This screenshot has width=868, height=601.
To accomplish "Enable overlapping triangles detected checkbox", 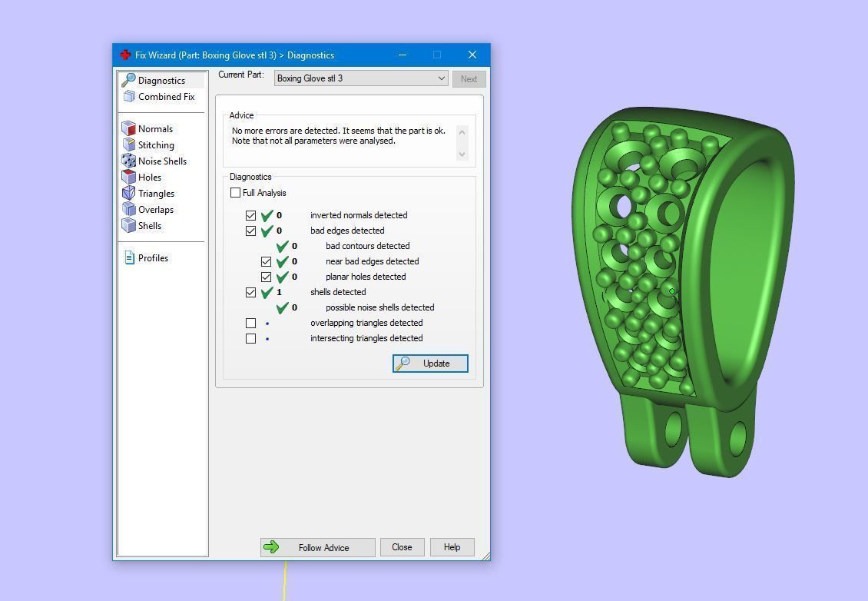I will (250, 323).
